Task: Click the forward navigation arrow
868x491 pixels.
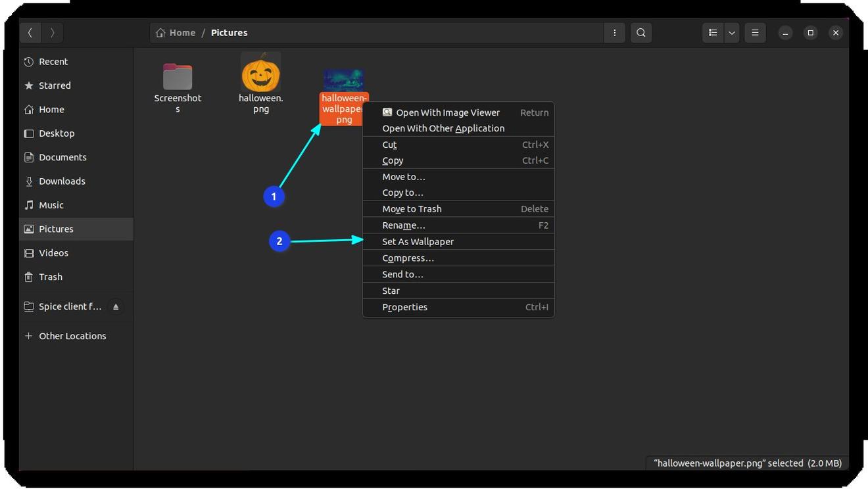Action: tap(53, 33)
